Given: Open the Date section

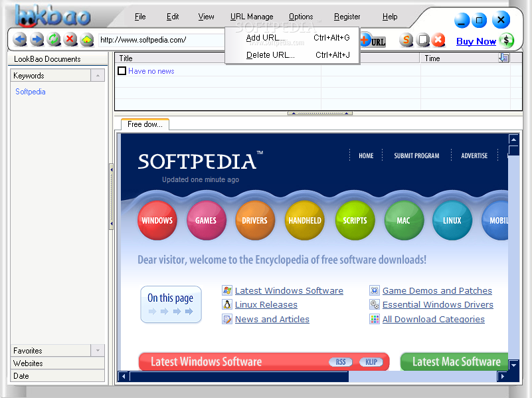Looking at the screenshot, I should coord(57,376).
